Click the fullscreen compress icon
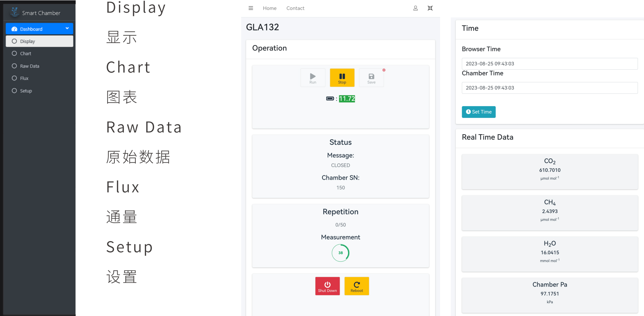This screenshot has width=644, height=316. [x=430, y=8]
